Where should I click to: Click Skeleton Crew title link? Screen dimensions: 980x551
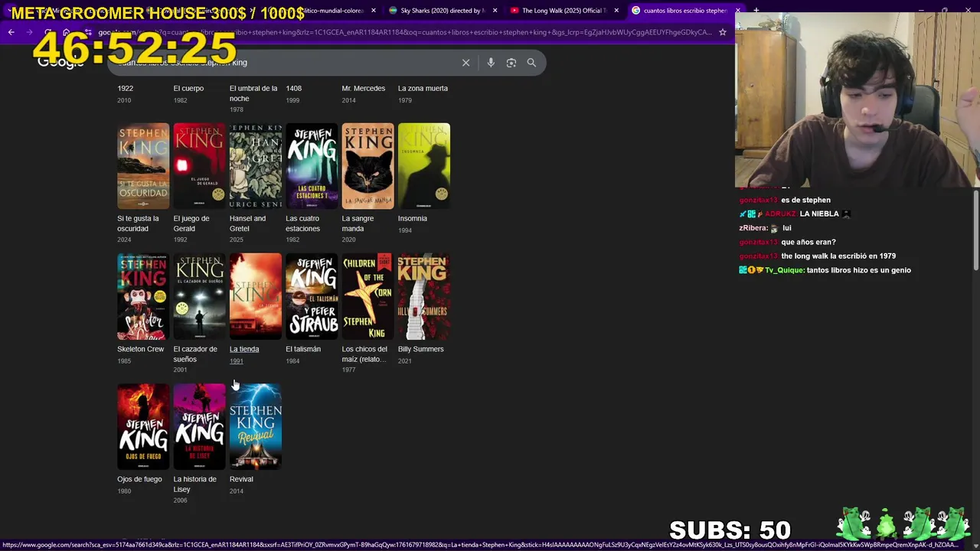(141, 349)
